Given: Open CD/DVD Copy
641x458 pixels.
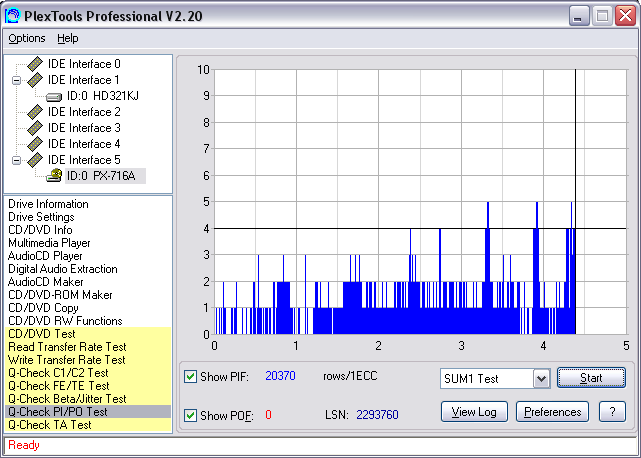Looking at the screenshot, I should tap(43, 308).
